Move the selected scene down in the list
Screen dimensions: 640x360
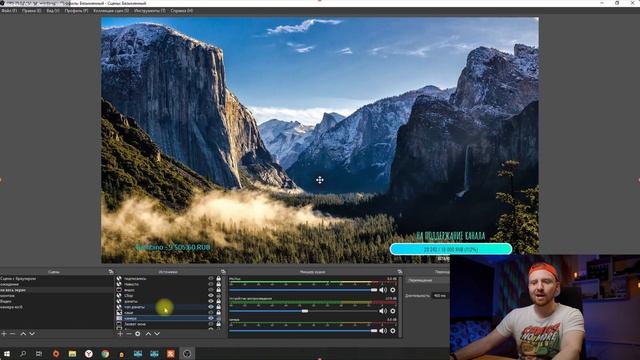(x=32, y=334)
